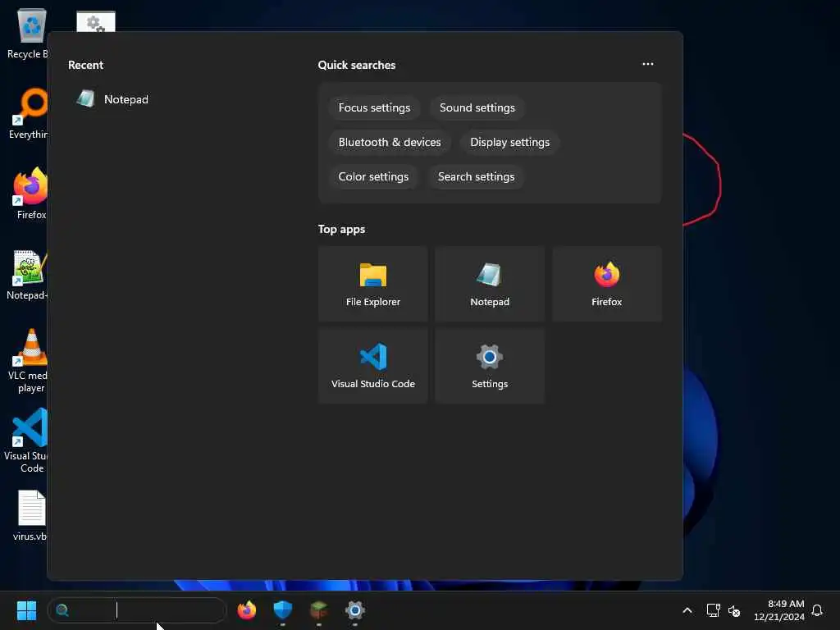Choose the Color settings chip
The image size is (840, 630).
tap(373, 176)
